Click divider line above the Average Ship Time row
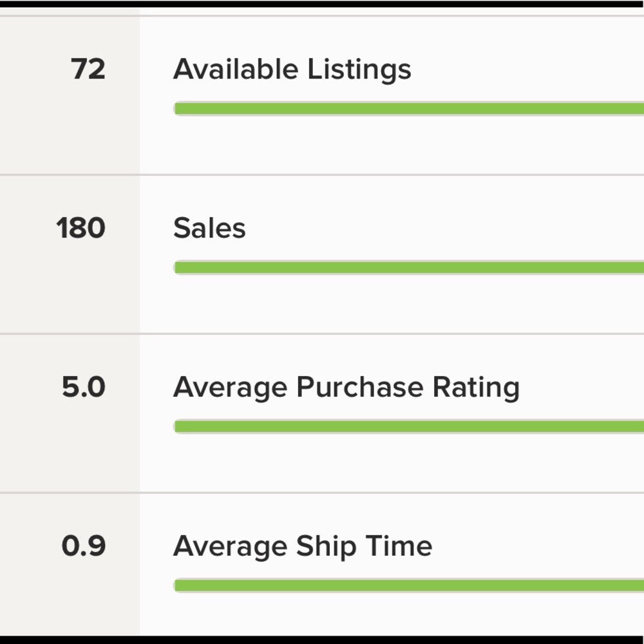Viewport: 644px width, 644px height. [322, 493]
